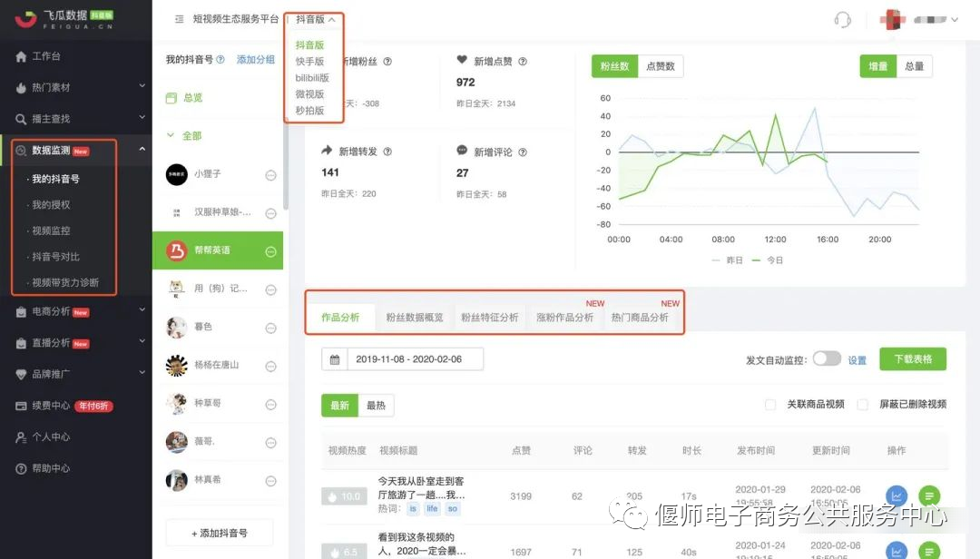This screenshot has width=980, height=559.
Task: Click the help icon beside 新增转发
Action: 387,152
